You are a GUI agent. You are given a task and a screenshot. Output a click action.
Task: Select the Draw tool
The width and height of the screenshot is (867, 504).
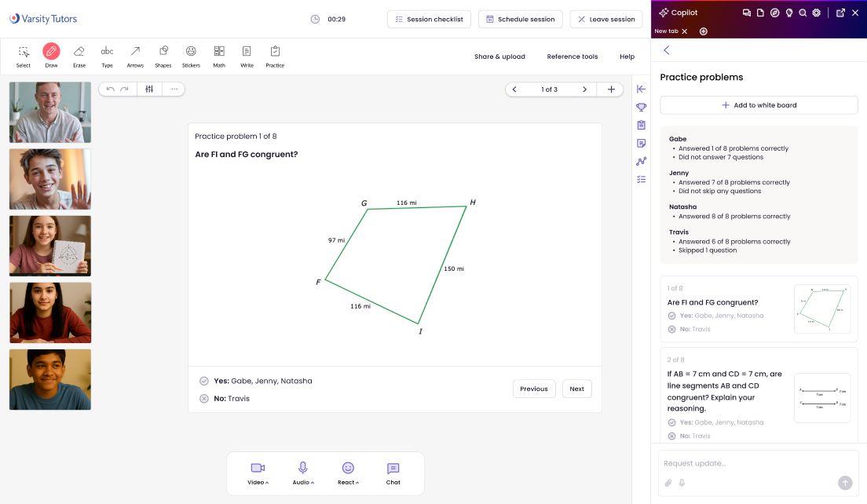coord(51,52)
